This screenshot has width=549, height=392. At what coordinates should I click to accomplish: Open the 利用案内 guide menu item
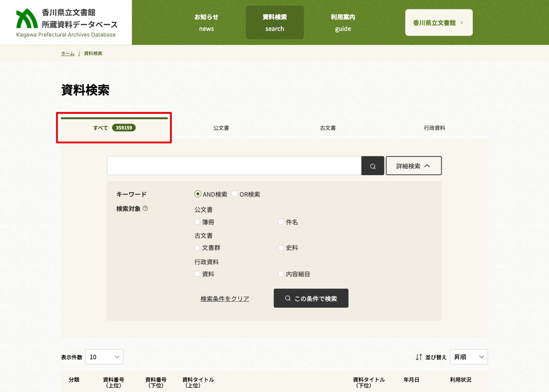click(343, 22)
